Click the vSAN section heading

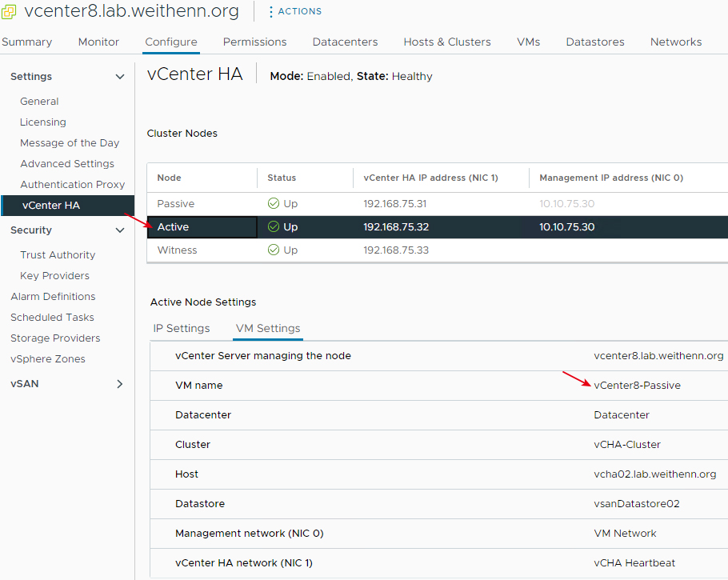tap(25, 384)
